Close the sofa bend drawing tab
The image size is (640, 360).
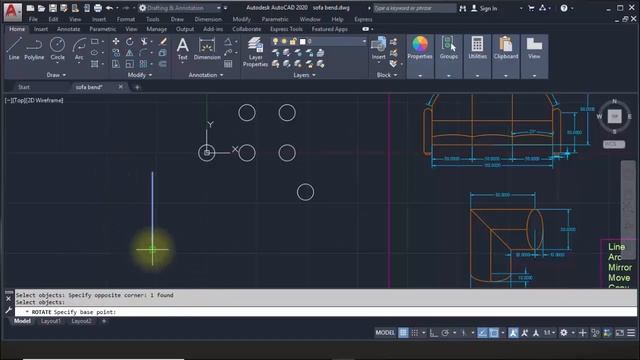[120, 87]
